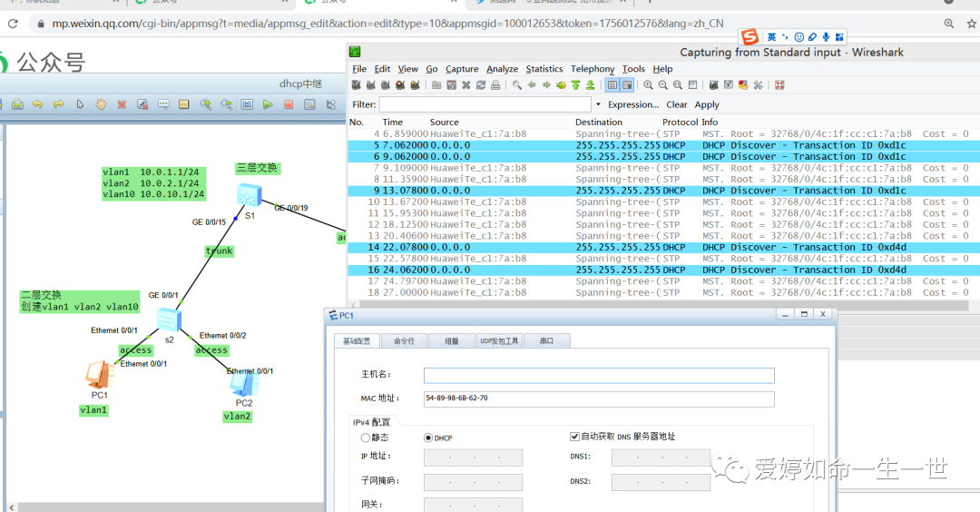Click the S1 layer-3 switch in topology
The height and width of the screenshot is (512, 980).
250,196
